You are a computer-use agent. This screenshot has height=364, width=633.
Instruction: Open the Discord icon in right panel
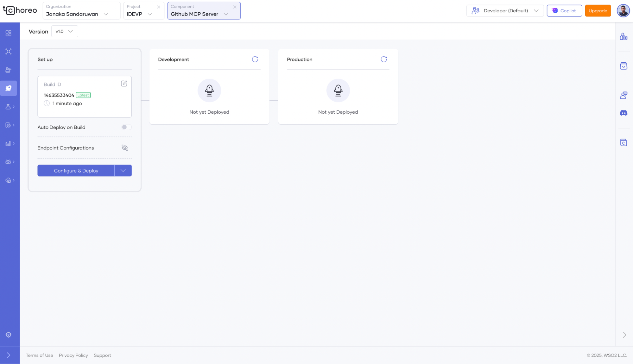623,113
